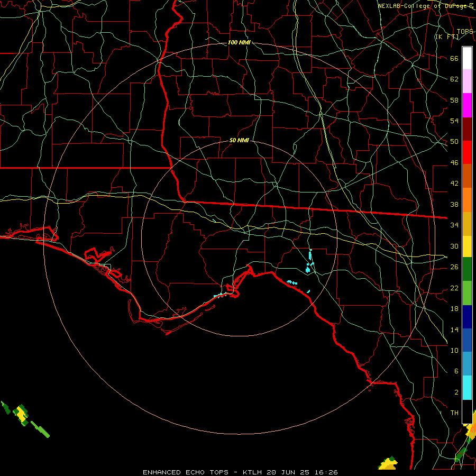Screen dimensions: 476x476
Task: Click the '42' legend value
Action: click(454, 184)
